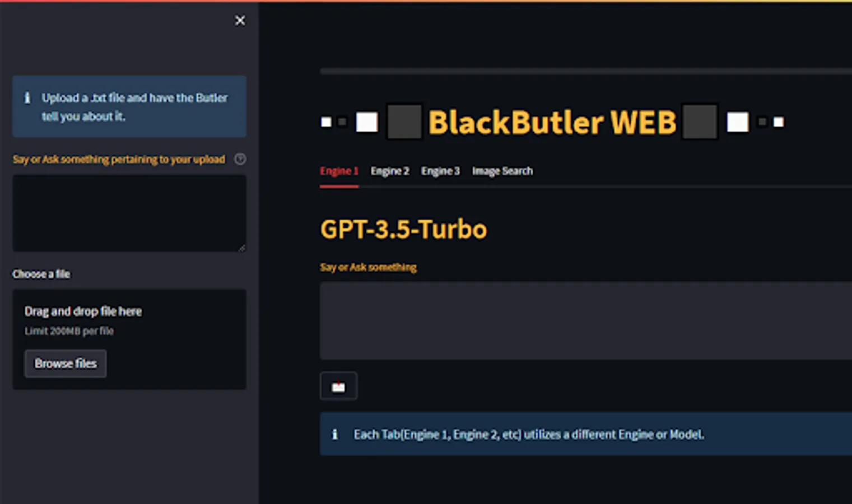
Task: Click the Drag and drop file here zone
Action: pyautogui.click(x=129, y=339)
